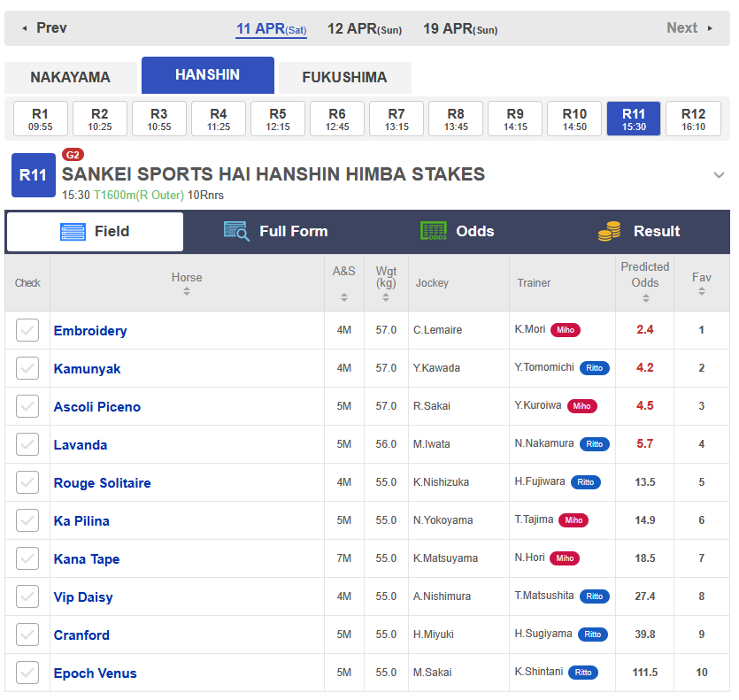Open the Vip Daisy horse link
739x700 pixels.
(83, 597)
